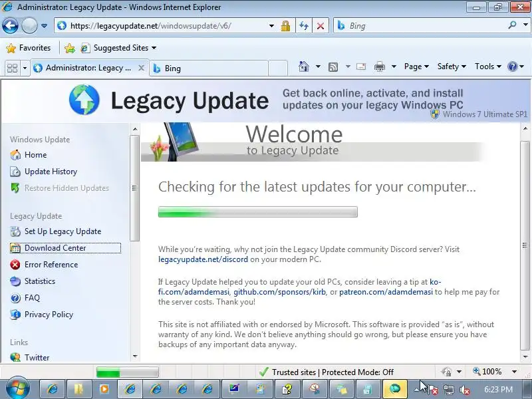Viewport: 532px width, 399px height.
Task: Open the Favorites star button
Action: pos(29,48)
